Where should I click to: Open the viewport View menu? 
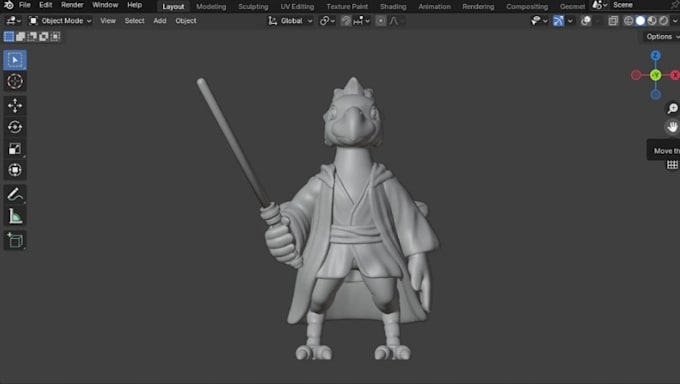pyautogui.click(x=108, y=21)
